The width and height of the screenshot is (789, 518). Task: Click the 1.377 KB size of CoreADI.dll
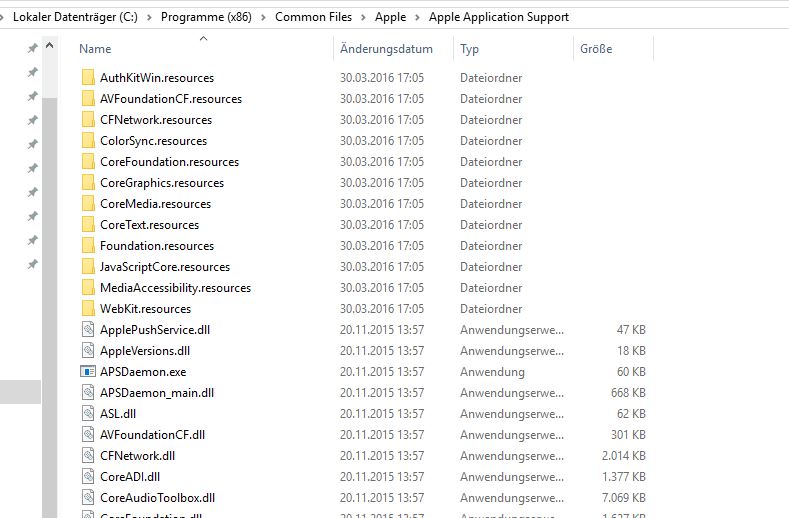coord(624,476)
